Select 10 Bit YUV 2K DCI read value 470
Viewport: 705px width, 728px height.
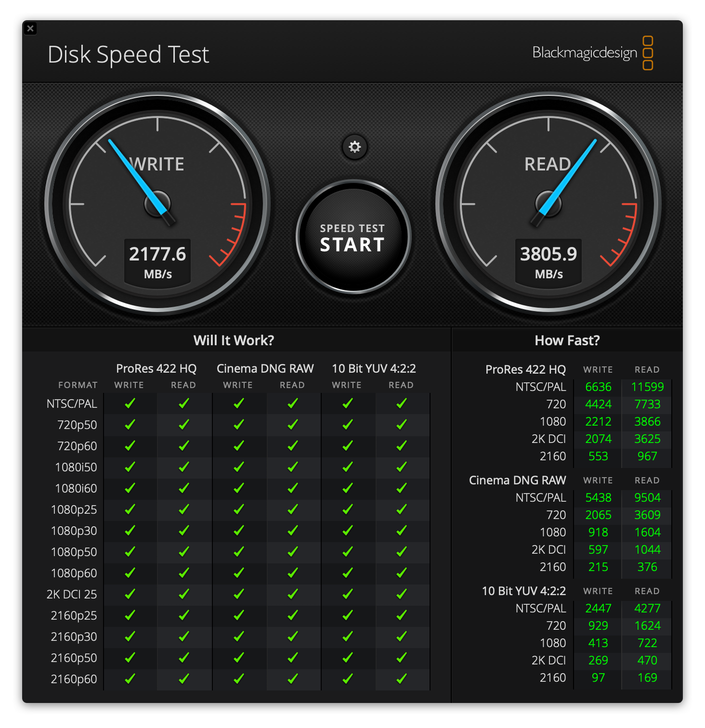click(647, 660)
